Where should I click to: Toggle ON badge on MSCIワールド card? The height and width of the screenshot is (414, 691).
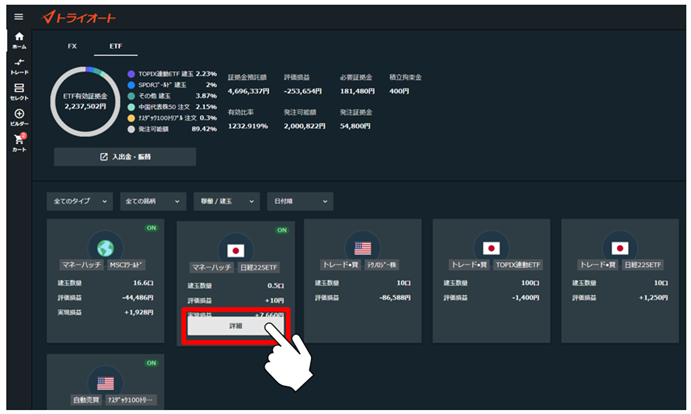[x=151, y=228]
